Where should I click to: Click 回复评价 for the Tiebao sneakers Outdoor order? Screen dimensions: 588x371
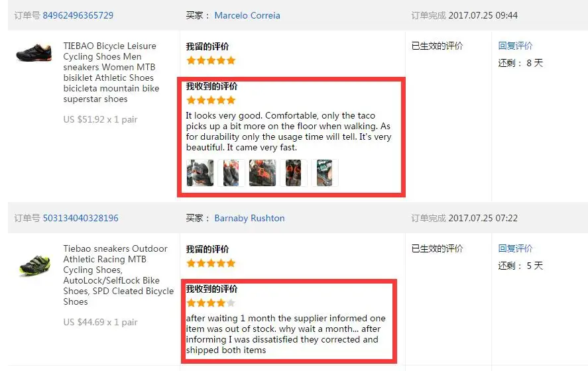point(515,248)
